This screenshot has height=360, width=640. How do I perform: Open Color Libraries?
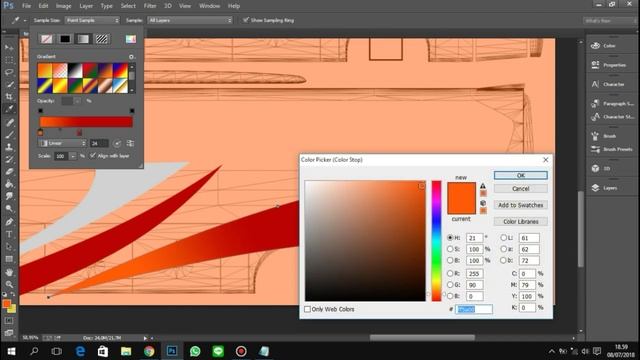tap(520, 221)
